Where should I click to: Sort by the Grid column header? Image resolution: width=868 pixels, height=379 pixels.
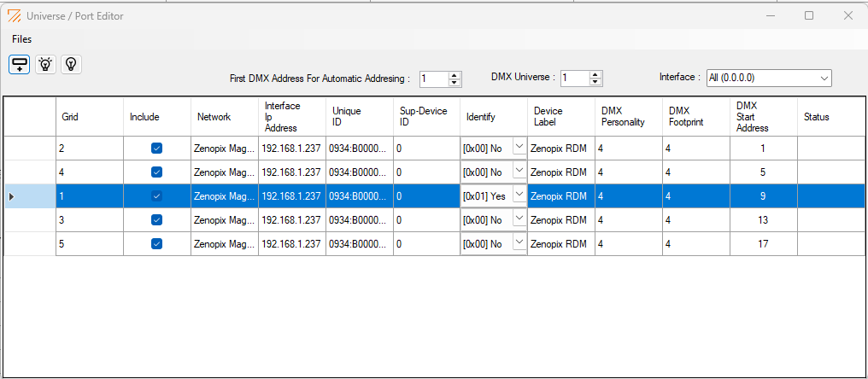coord(90,117)
